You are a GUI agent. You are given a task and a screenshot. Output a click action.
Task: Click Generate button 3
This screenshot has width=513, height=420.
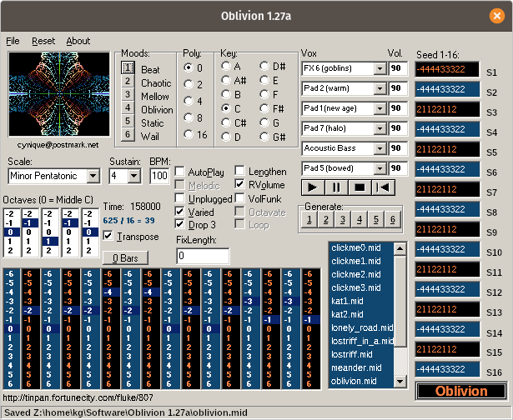343,220
